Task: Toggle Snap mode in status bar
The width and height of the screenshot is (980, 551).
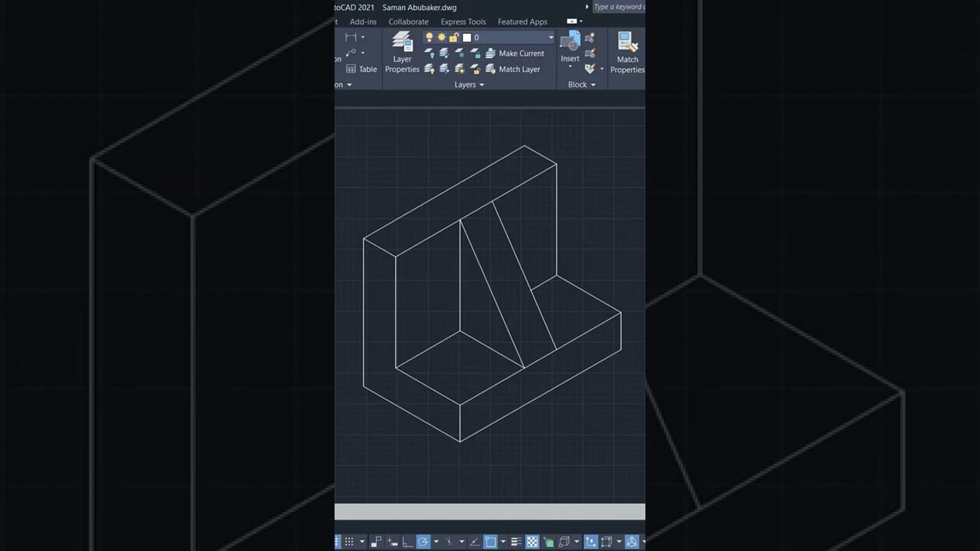Action: click(349, 542)
